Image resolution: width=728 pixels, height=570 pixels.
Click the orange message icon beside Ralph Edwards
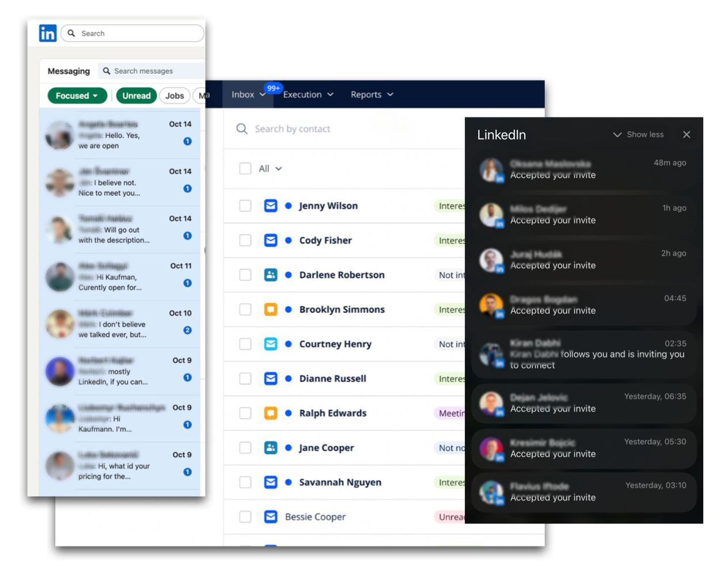click(x=270, y=413)
